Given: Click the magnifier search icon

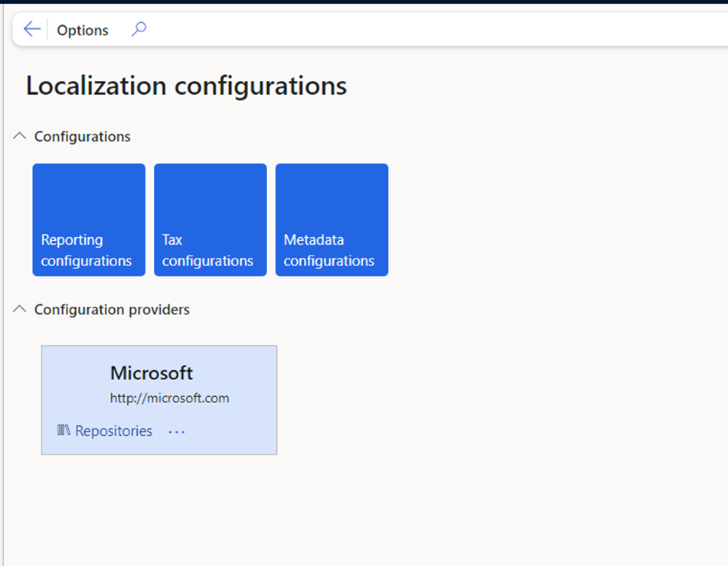Looking at the screenshot, I should click(x=139, y=29).
